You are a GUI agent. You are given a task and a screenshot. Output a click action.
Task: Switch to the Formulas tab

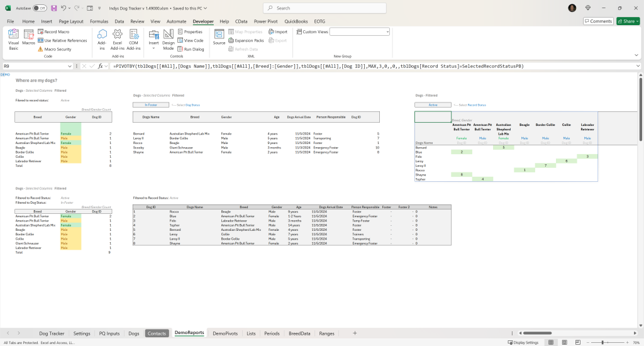pos(99,21)
